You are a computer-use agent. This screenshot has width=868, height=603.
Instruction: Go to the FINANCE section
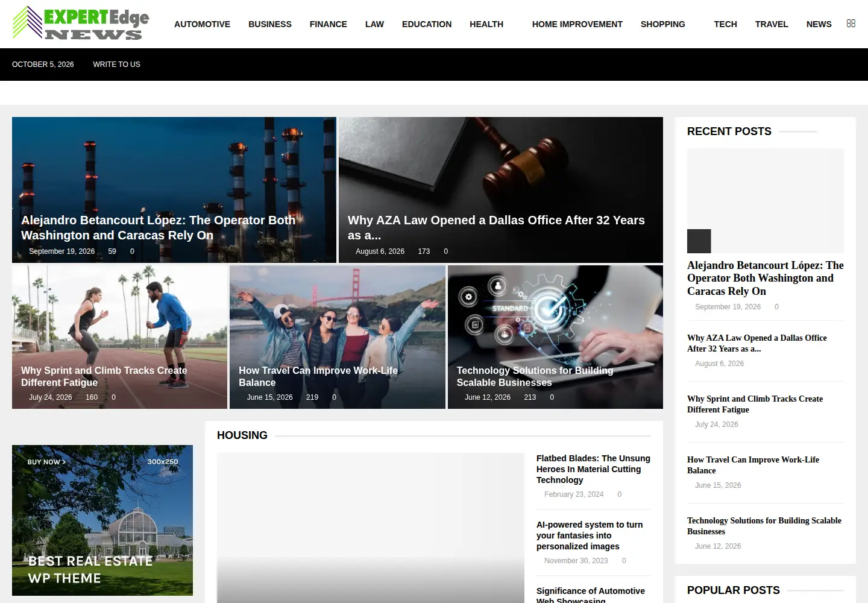[x=329, y=24]
